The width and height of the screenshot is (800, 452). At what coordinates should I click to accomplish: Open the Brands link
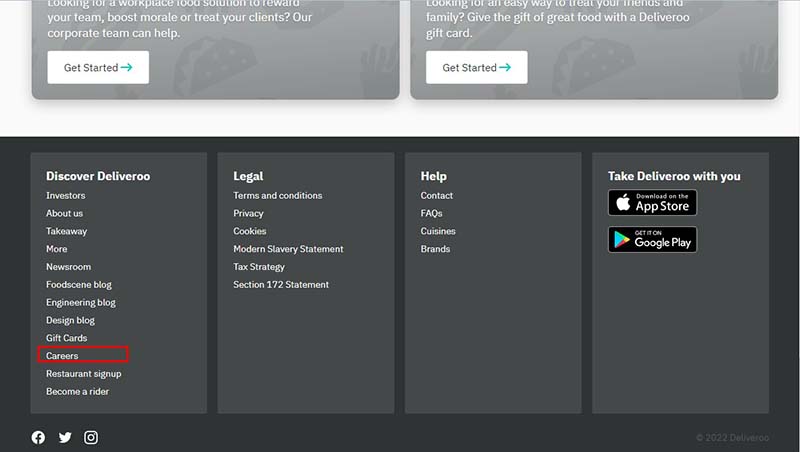click(x=435, y=249)
